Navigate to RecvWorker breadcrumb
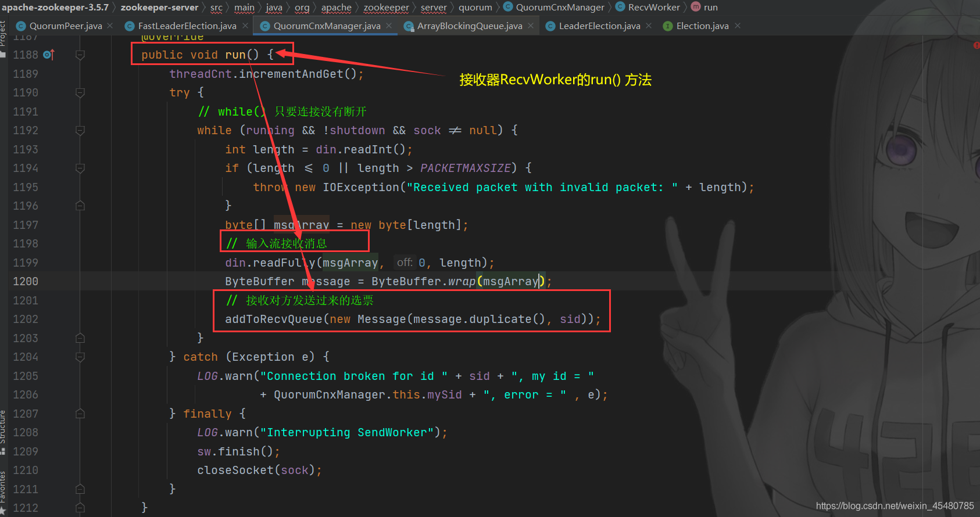This screenshot has height=517, width=980. point(654,7)
